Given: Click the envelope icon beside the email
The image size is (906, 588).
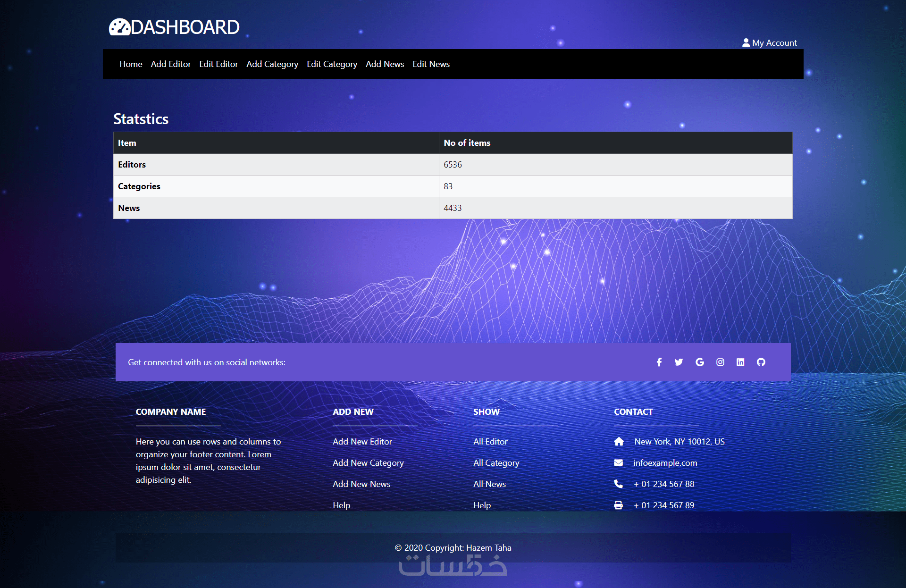Looking at the screenshot, I should tap(618, 462).
